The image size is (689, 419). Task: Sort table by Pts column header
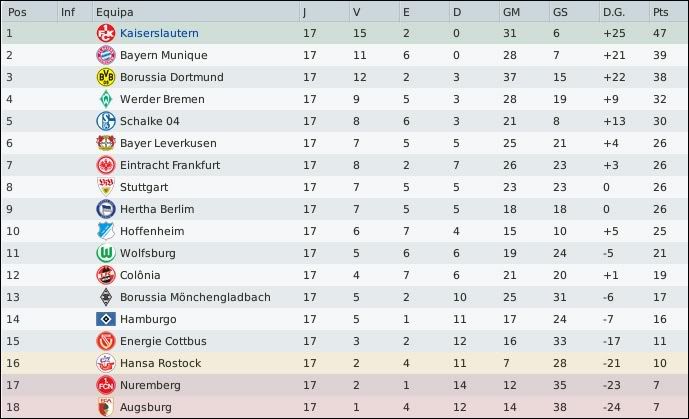pos(660,11)
